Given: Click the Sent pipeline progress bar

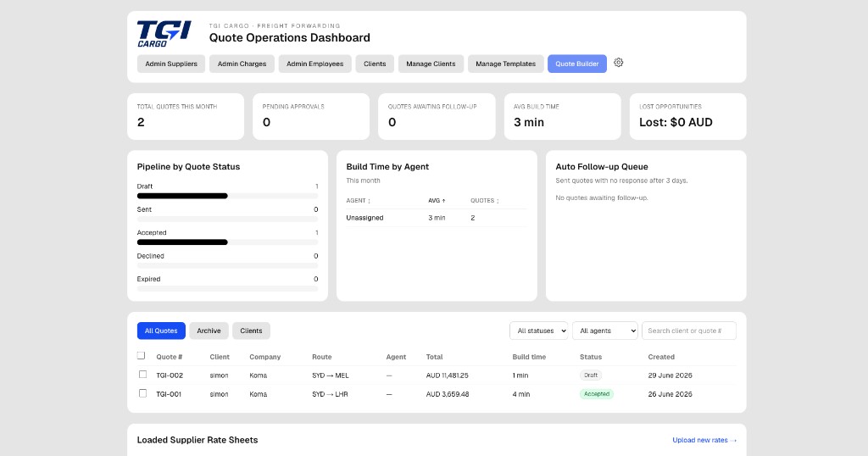Looking at the screenshot, I should tap(227, 220).
